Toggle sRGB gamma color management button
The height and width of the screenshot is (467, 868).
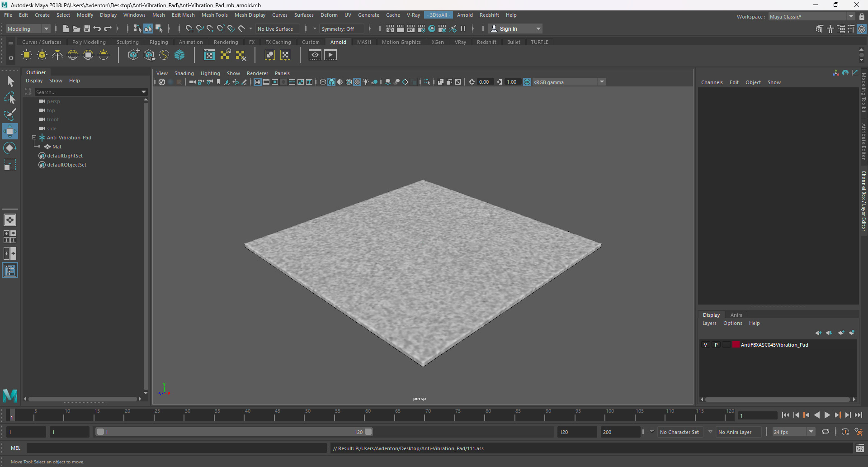click(527, 82)
